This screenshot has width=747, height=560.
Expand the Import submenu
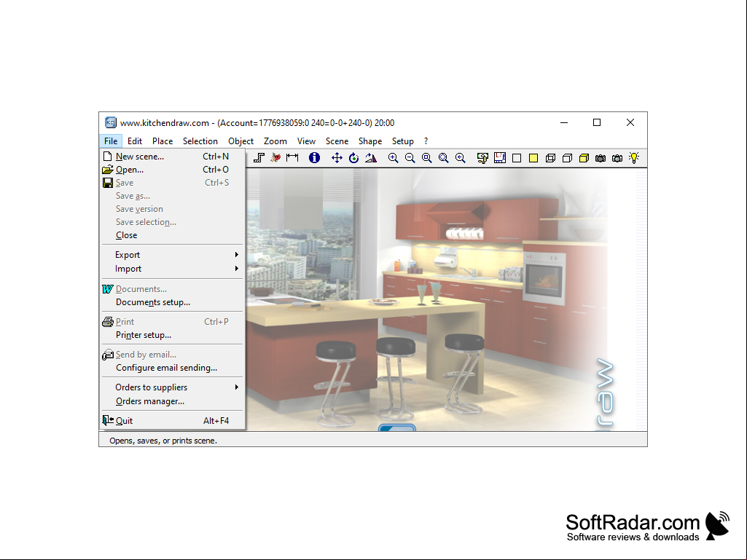173,269
